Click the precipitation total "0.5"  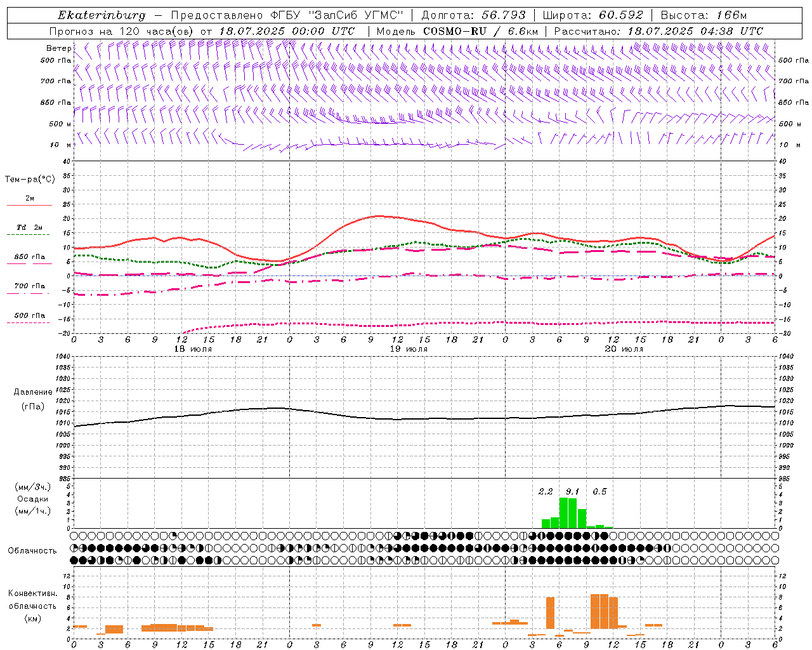tap(599, 491)
